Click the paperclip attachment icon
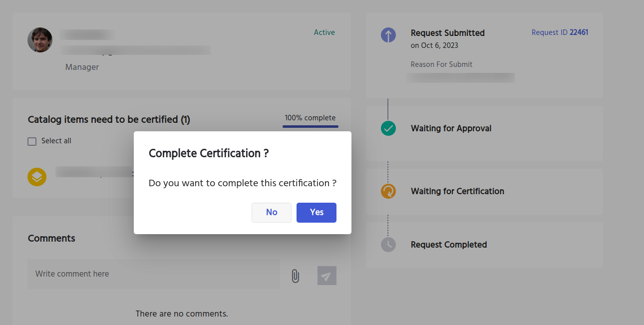 [x=295, y=276]
